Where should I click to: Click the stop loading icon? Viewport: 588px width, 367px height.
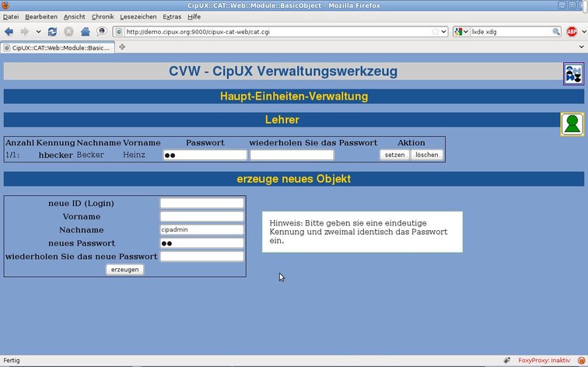68,32
